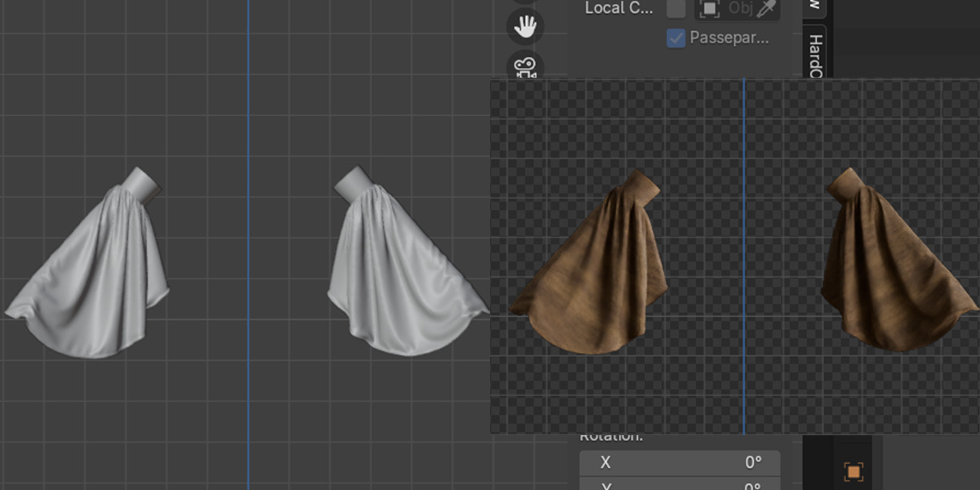
Task: Select the leftmost grey cloth mesh
Action: point(90,269)
